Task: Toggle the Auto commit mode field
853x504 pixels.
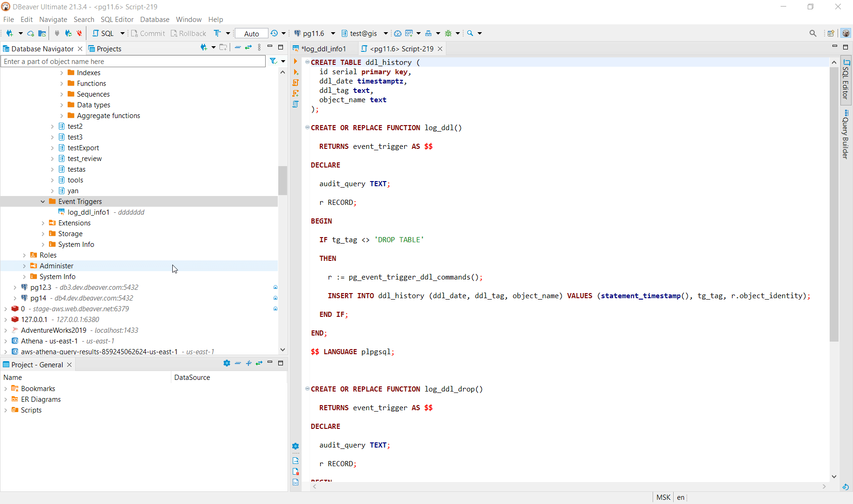Action: coord(251,33)
